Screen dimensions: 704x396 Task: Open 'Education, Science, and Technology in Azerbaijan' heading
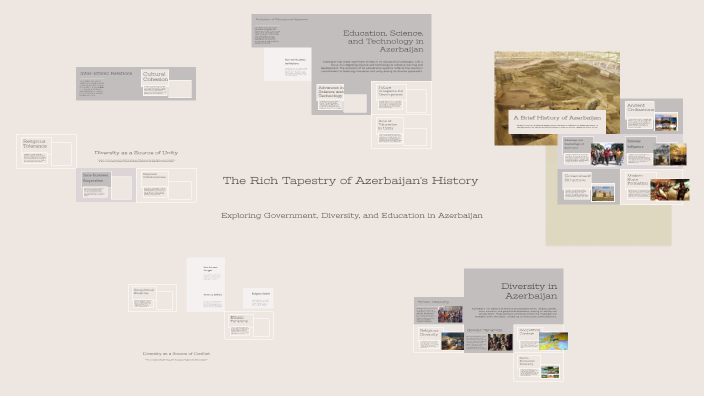coord(383,41)
